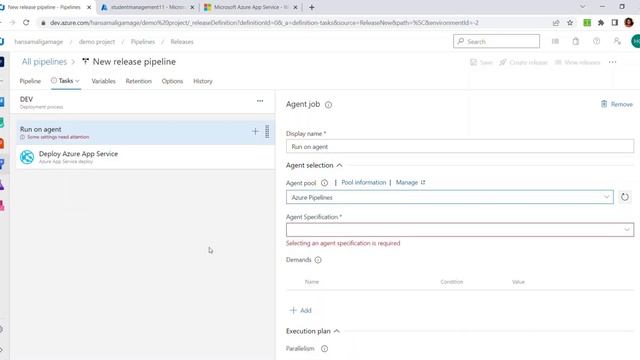
Task: Open a new browser tab
Action: point(312,7)
